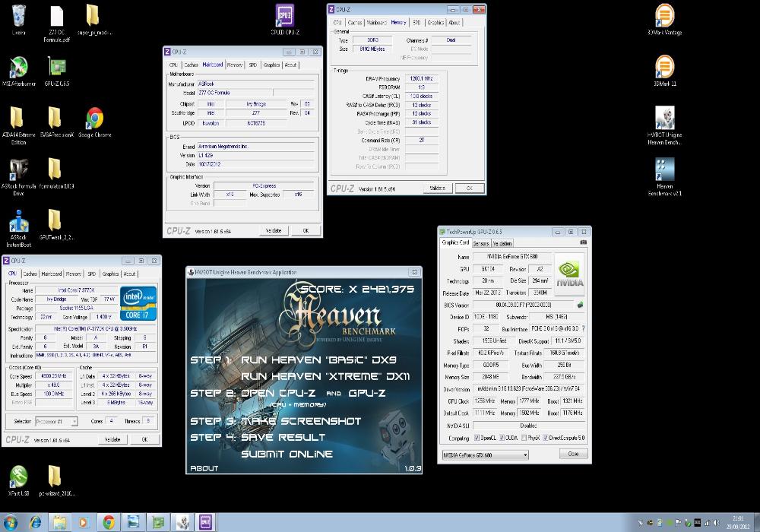Launch the CPUID CPU-Z desktop shortcut

pos(284,20)
